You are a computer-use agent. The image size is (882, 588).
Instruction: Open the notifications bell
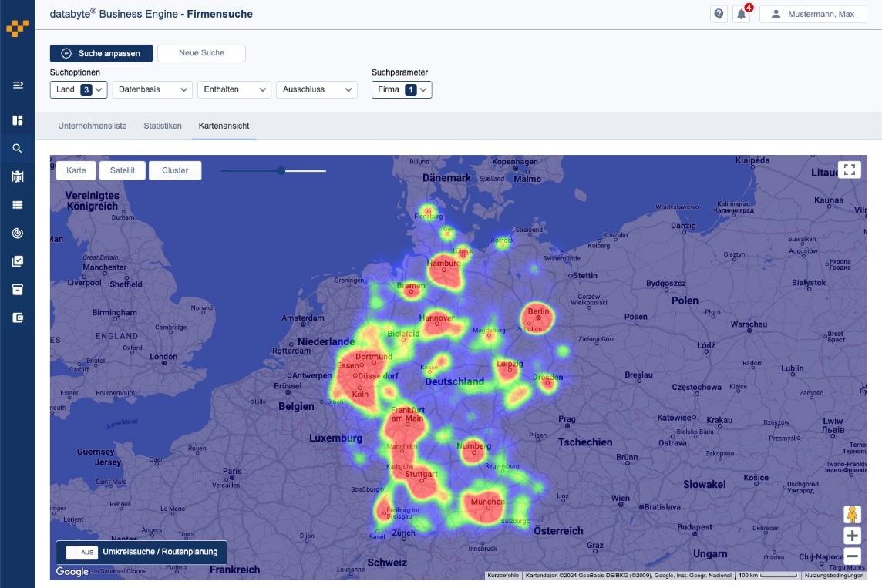tap(742, 14)
